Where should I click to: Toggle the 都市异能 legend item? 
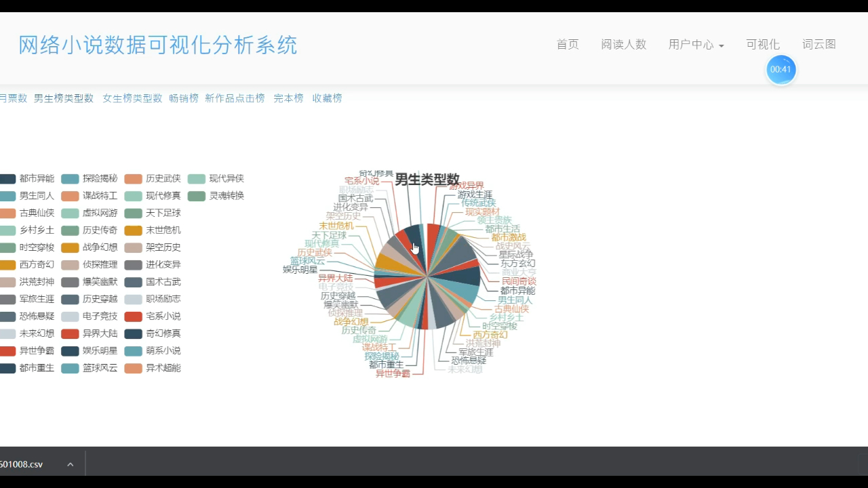point(27,179)
